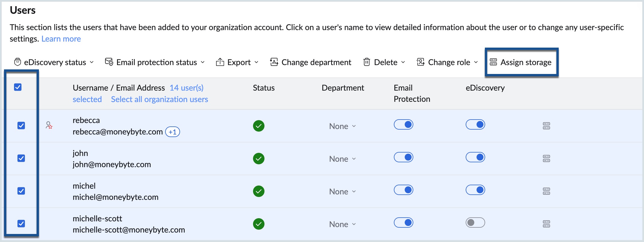Click the storage icon in john's row
Image resolution: width=644 pixels, height=242 pixels.
546,158
